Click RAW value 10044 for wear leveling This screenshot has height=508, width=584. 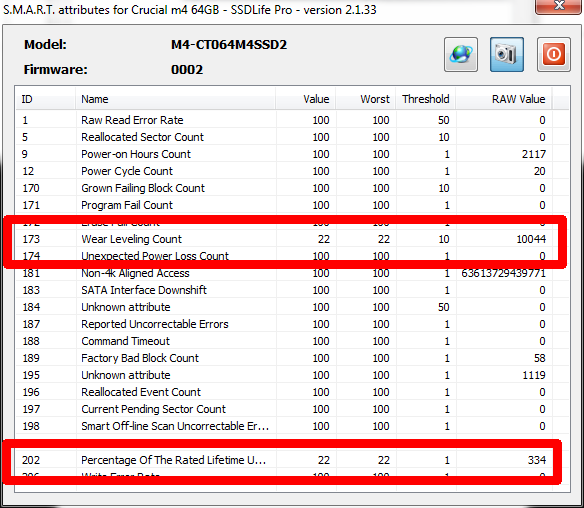[531, 239]
